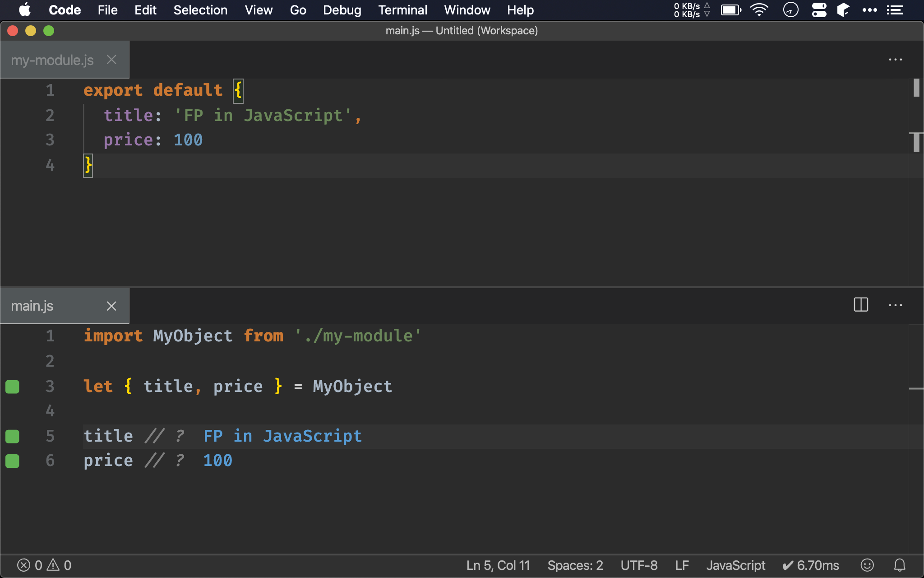Open the more actions menu in main.js
924x578 pixels.
896,305
